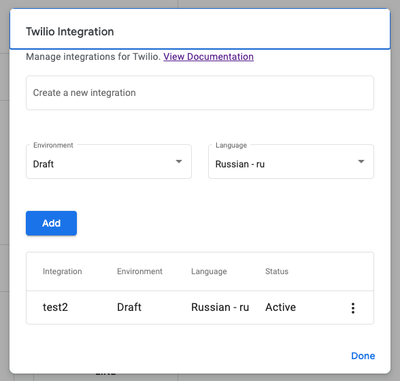The image size is (400, 381).
Task: Click the Add button
Action: click(51, 223)
